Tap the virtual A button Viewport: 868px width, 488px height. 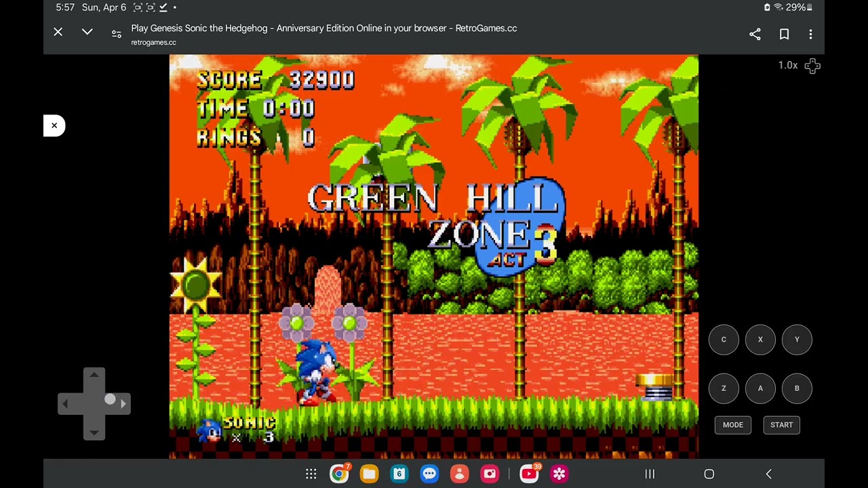760,388
